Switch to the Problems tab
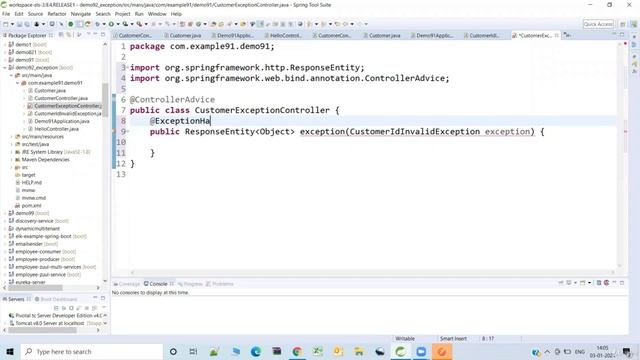 (220, 284)
